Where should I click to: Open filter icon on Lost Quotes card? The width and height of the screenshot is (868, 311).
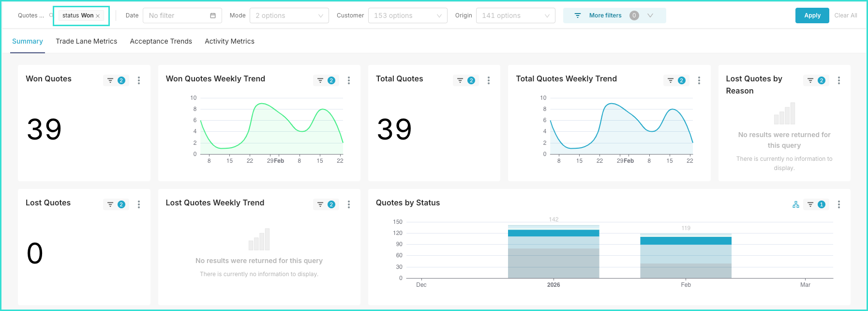click(111, 204)
